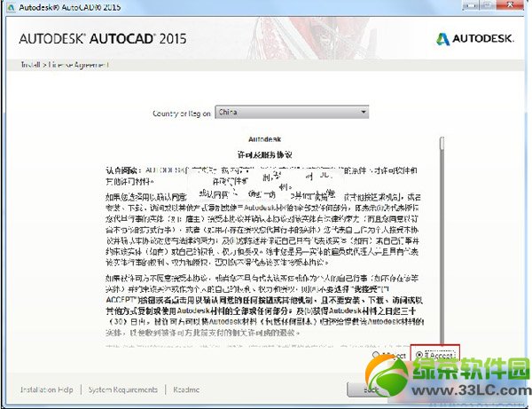Open the Country or Region dropdown
The height and width of the screenshot is (409, 532).
click(x=292, y=113)
